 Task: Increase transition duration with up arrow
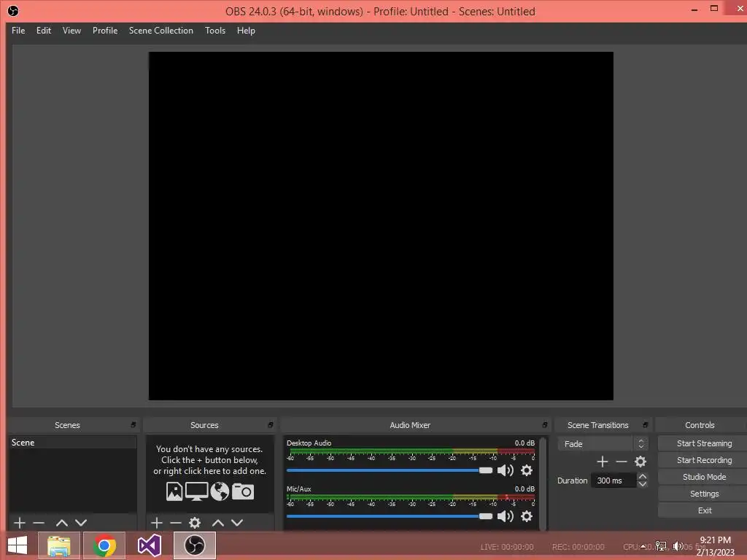coord(642,476)
